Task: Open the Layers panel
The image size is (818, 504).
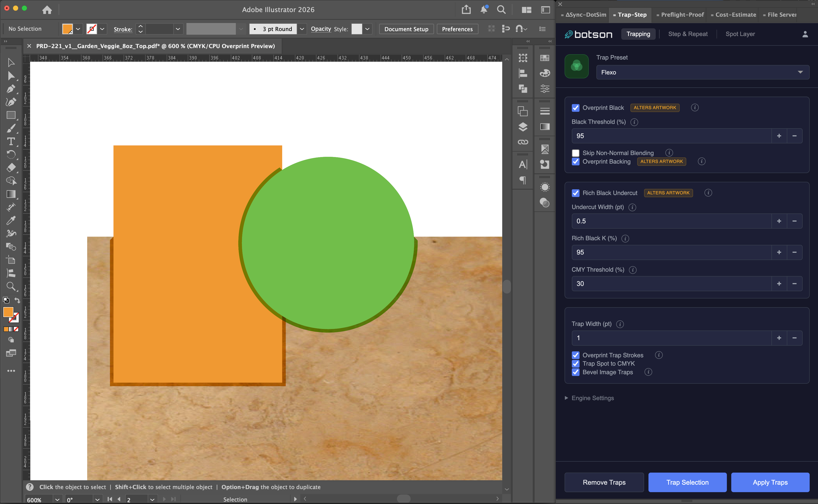Action: pos(523,127)
